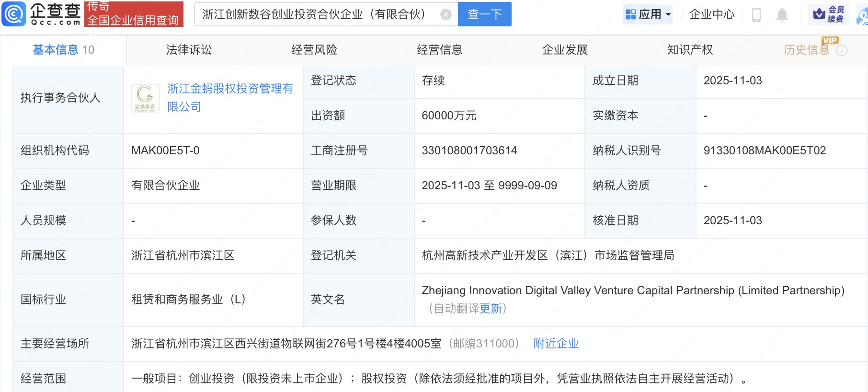
Task: Switch to 经营风险 tab
Action: [x=314, y=50]
